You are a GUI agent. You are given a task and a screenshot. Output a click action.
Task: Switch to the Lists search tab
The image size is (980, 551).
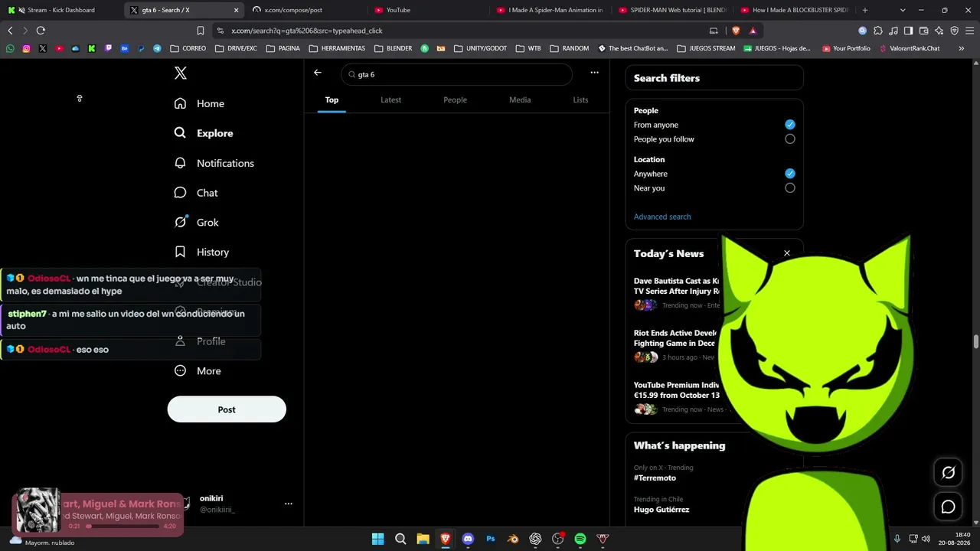pyautogui.click(x=580, y=99)
